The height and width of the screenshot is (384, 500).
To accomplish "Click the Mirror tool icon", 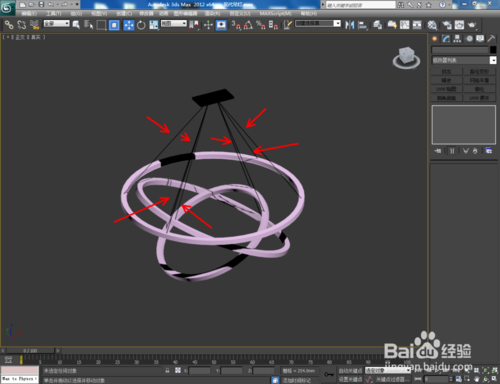I will pos(349,25).
